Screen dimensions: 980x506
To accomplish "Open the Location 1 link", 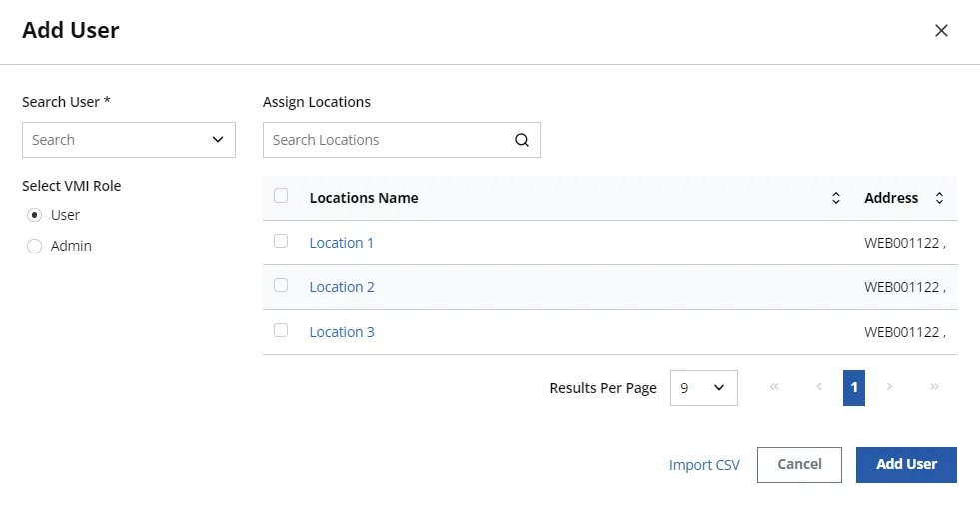I will click(x=342, y=243).
